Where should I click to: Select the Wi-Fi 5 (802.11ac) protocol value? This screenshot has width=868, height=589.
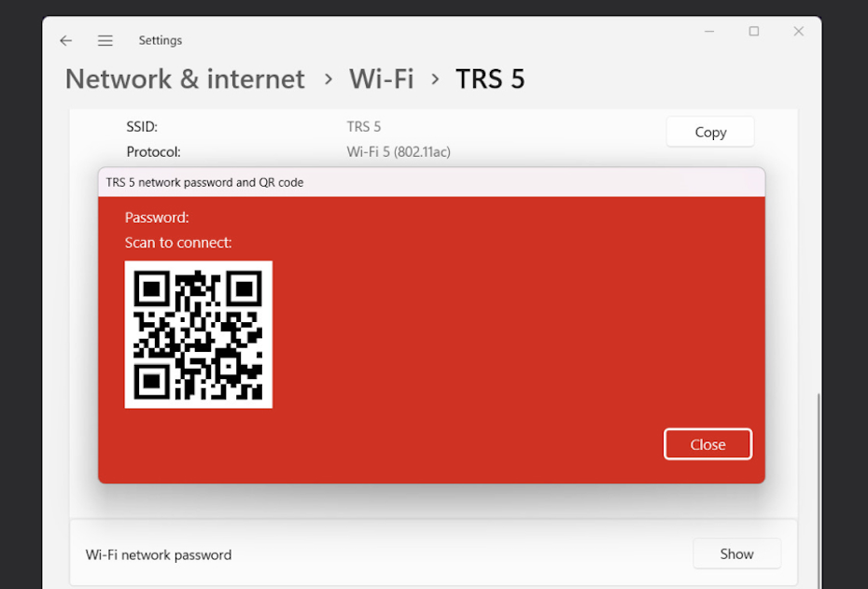click(399, 151)
